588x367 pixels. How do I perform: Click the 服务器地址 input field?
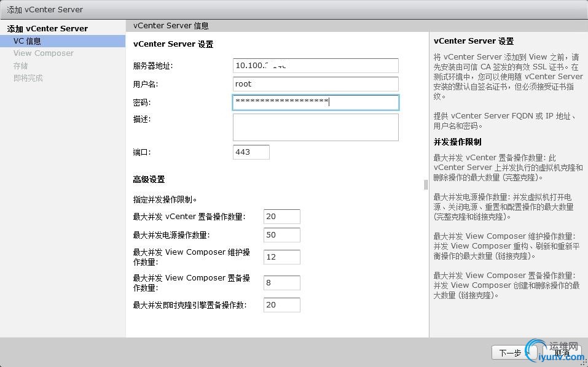pyautogui.click(x=315, y=66)
